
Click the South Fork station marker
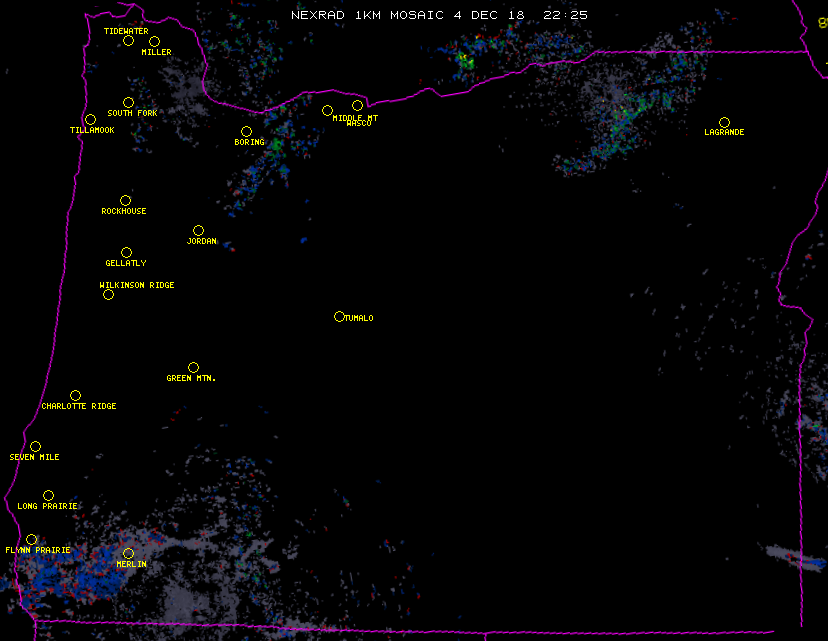pos(128,103)
